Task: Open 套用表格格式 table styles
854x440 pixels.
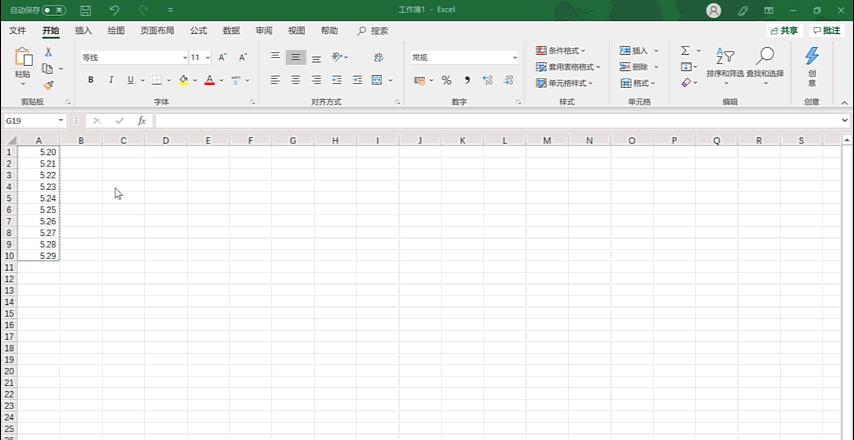Action: 568,67
